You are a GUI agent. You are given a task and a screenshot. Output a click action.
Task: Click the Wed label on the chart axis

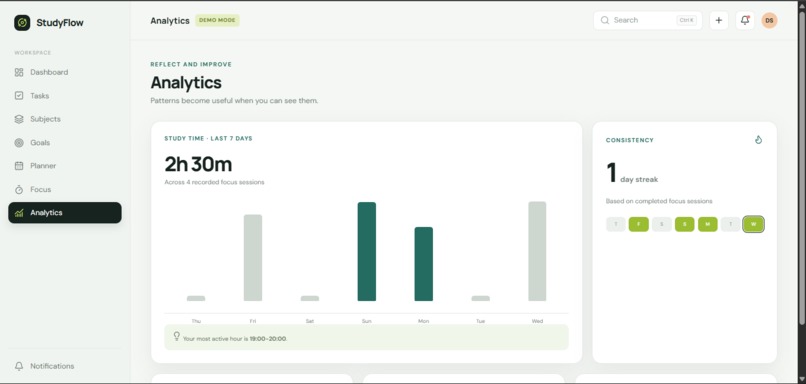537,321
